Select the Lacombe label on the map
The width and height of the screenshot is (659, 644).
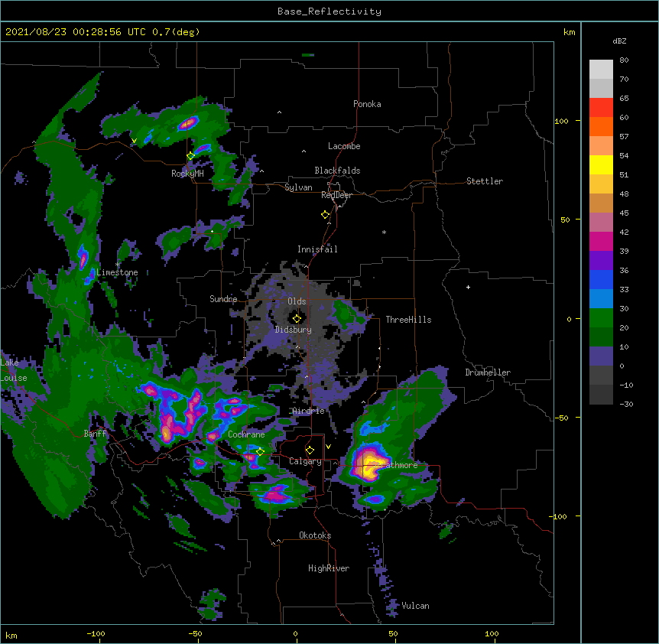344,146
